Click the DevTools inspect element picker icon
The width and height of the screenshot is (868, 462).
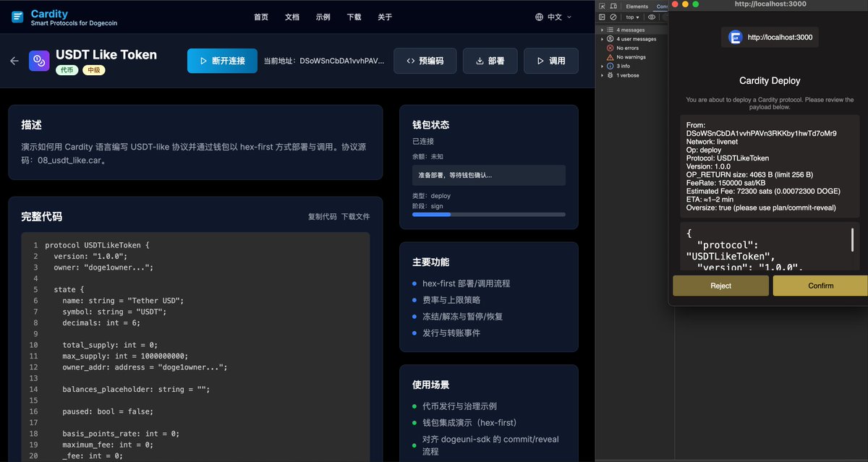(603, 7)
